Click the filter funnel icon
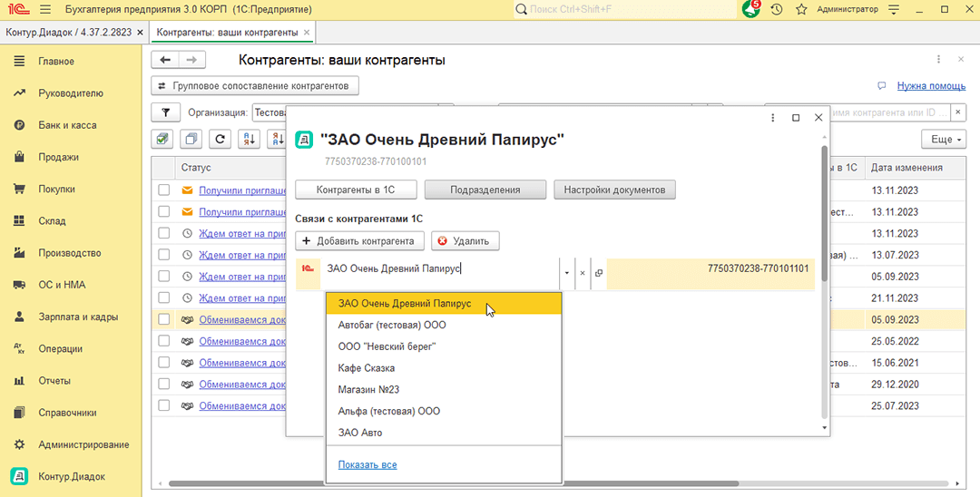Screen dimensions: 980x497 coord(166,113)
